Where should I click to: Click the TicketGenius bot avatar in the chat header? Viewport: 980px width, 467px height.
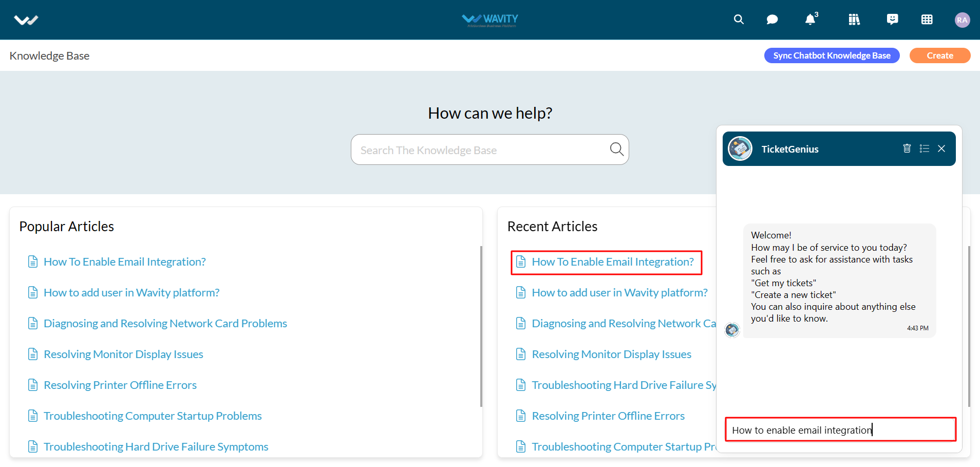pyautogui.click(x=740, y=149)
